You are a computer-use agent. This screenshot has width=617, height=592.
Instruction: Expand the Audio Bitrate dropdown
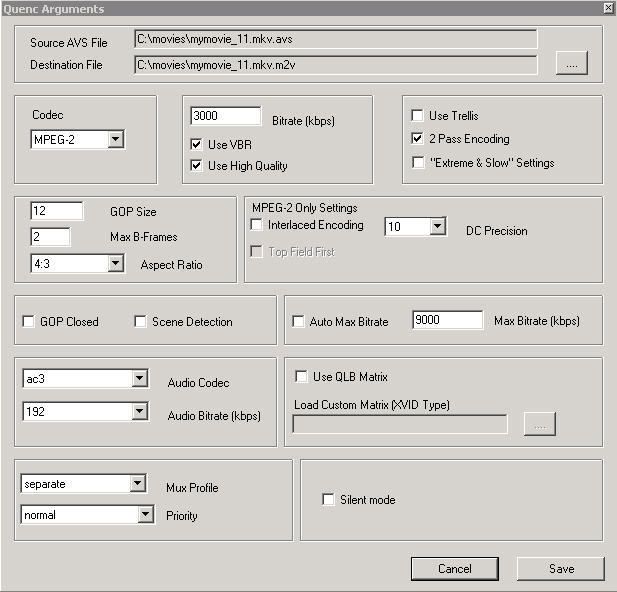[x=85, y=411]
